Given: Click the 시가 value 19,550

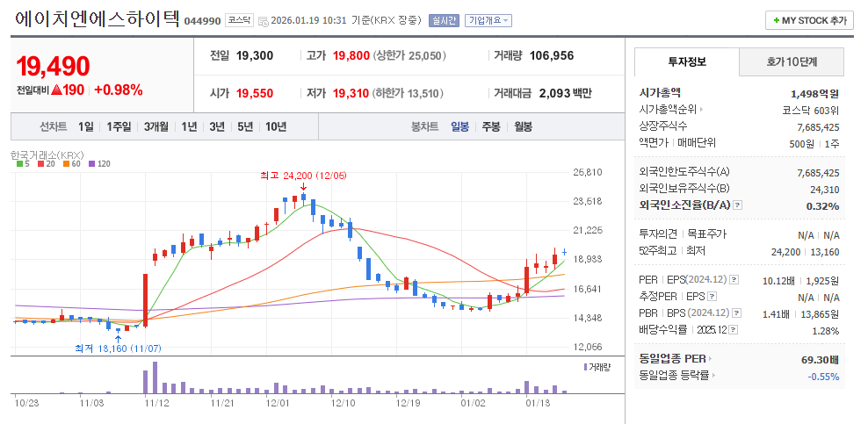Looking at the screenshot, I should [254, 93].
